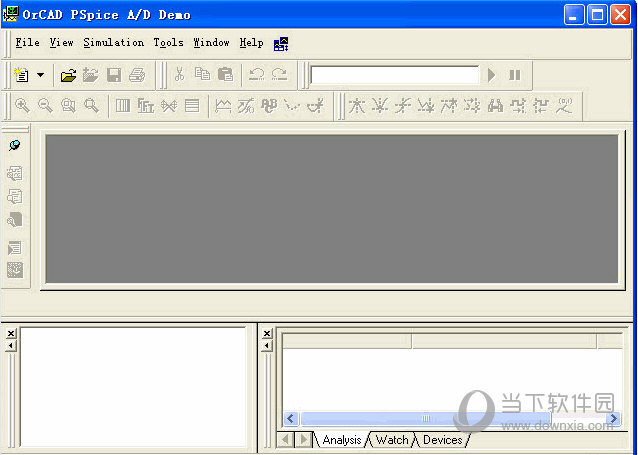Expand the New file dropdown arrow
This screenshot has width=638, height=455.
click(x=40, y=75)
